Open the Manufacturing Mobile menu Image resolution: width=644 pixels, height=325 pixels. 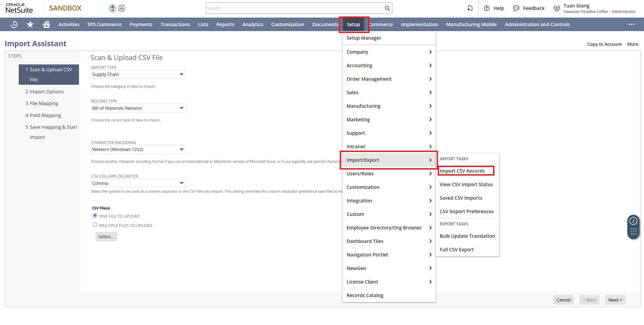[471, 25]
